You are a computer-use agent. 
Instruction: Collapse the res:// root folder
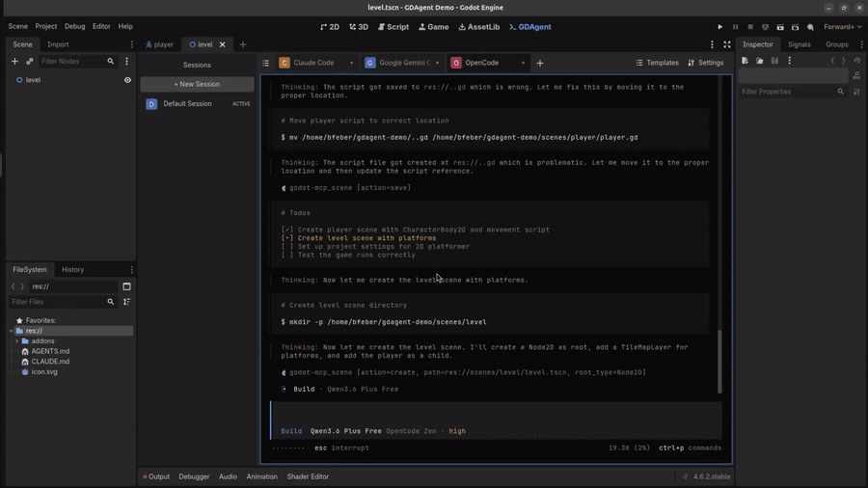pyautogui.click(x=11, y=331)
